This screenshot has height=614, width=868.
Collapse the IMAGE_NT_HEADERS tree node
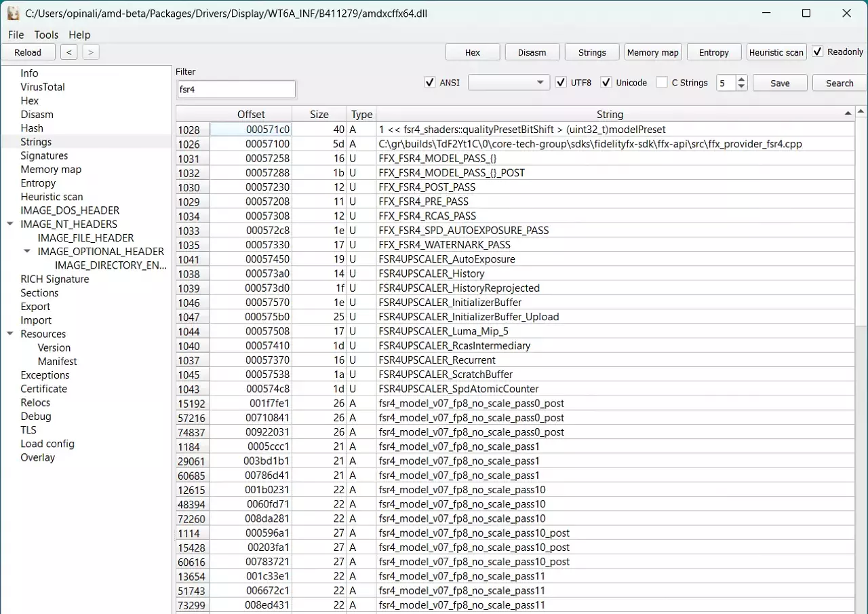pos(10,224)
